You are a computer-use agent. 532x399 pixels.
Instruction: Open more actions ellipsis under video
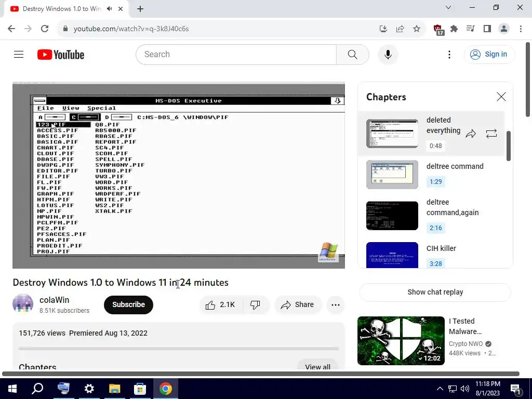pos(336,304)
